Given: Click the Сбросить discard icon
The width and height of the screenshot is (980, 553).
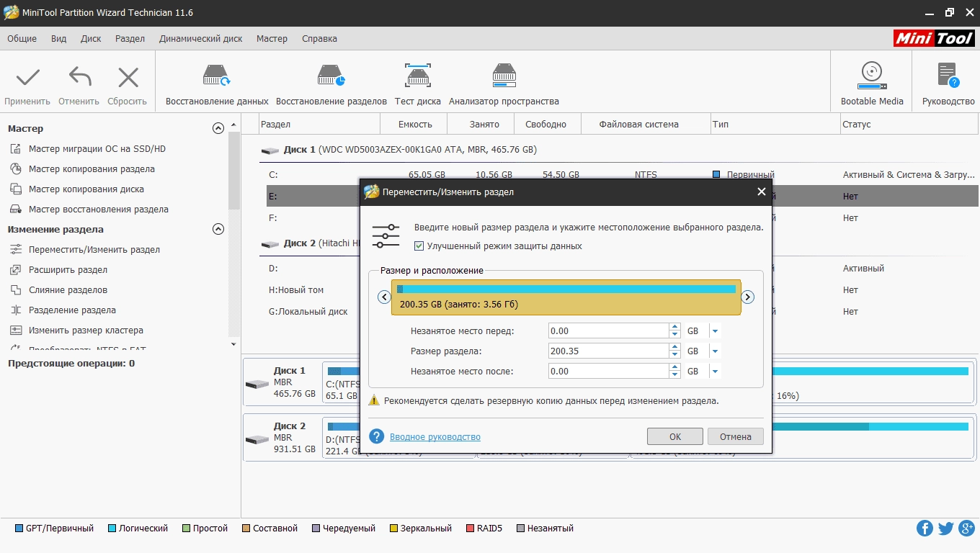Looking at the screenshot, I should [x=128, y=77].
